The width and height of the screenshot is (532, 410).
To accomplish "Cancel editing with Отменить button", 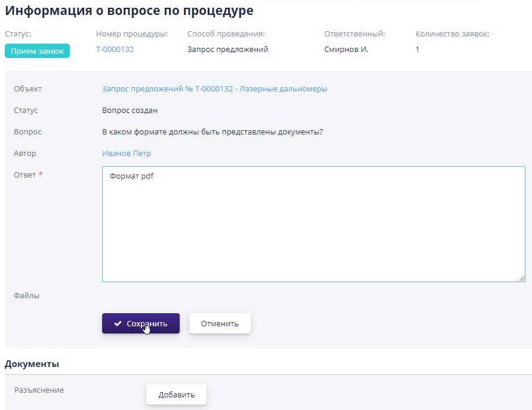I will pos(220,323).
